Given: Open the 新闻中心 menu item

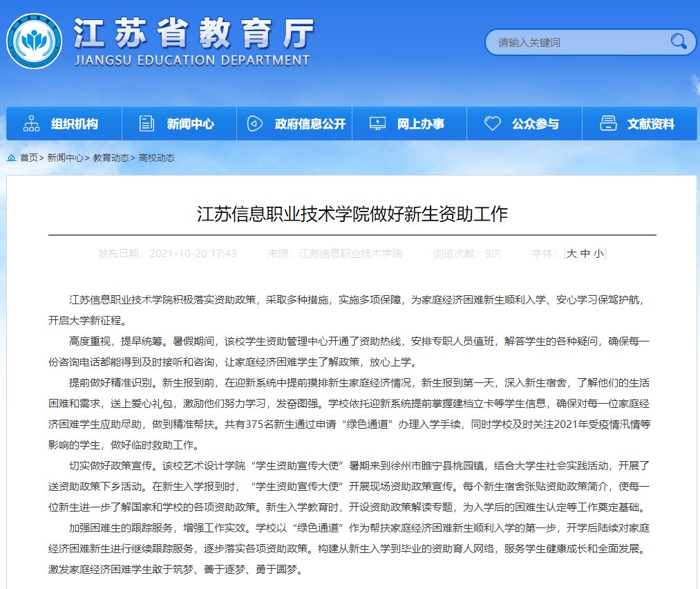Looking at the screenshot, I should (179, 123).
